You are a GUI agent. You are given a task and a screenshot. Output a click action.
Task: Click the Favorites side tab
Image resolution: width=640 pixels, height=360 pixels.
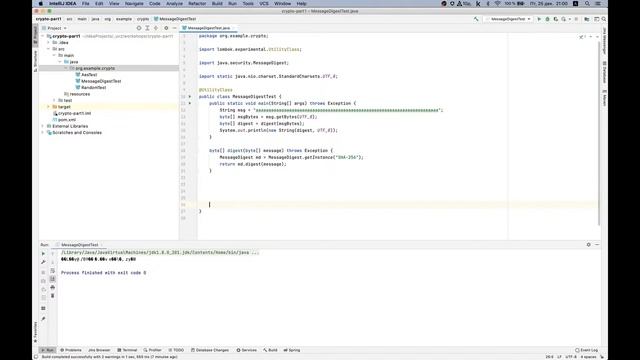tap(35, 332)
